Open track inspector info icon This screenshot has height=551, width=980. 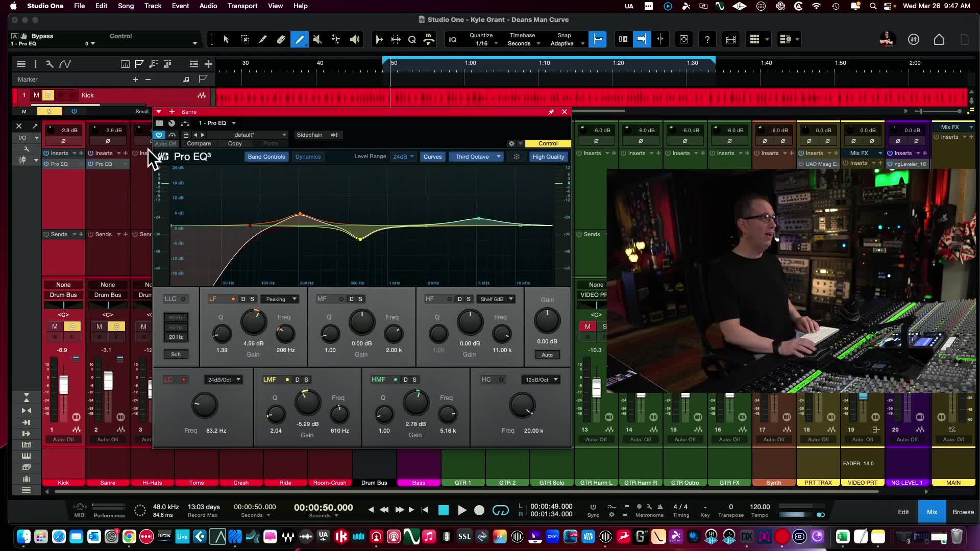point(35,64)
